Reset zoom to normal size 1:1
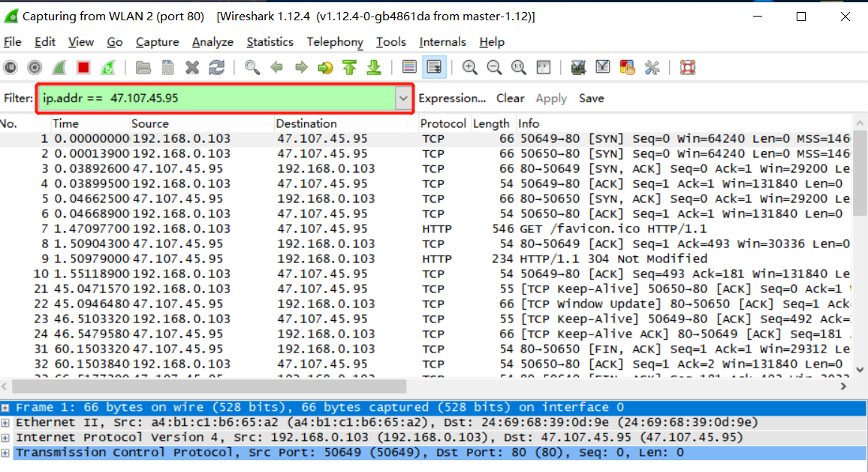The width and height of the screenshot is (868, 472). click(x=518, y=68)
